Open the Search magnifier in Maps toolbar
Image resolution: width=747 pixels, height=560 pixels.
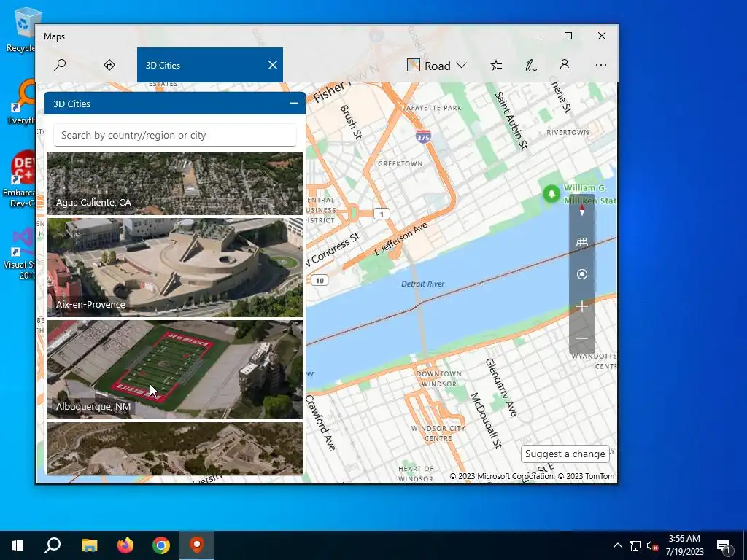click(60, 65)
